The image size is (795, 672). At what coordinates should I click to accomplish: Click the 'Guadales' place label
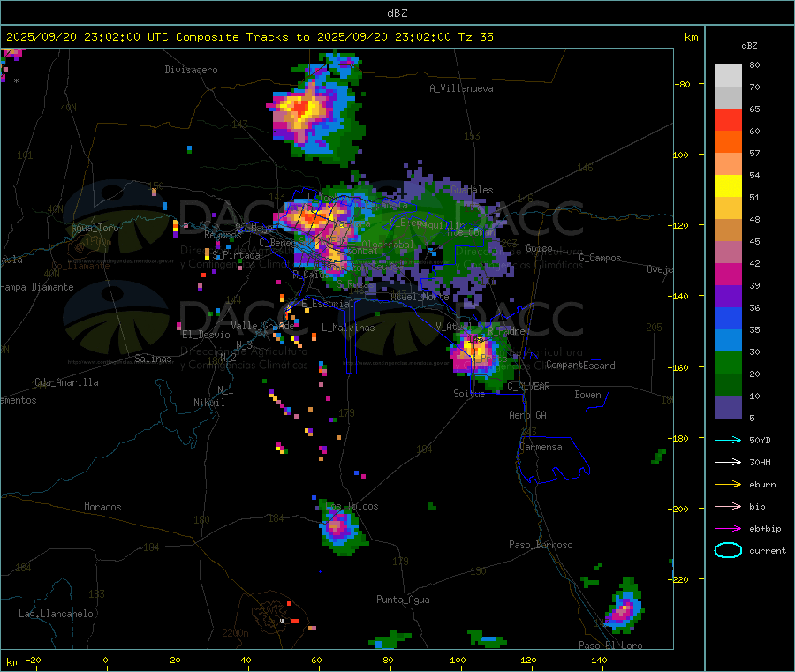472,190
